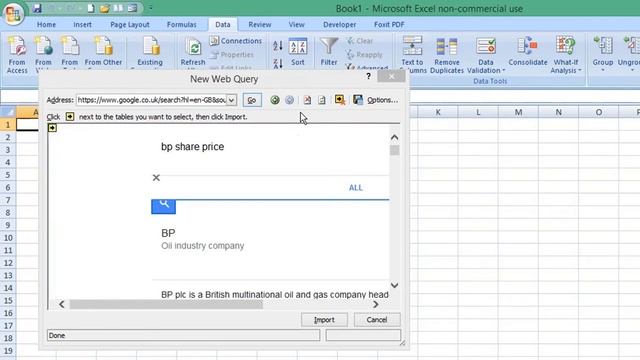
Task: Click the New document quick access icon
Action: point(91,8)
